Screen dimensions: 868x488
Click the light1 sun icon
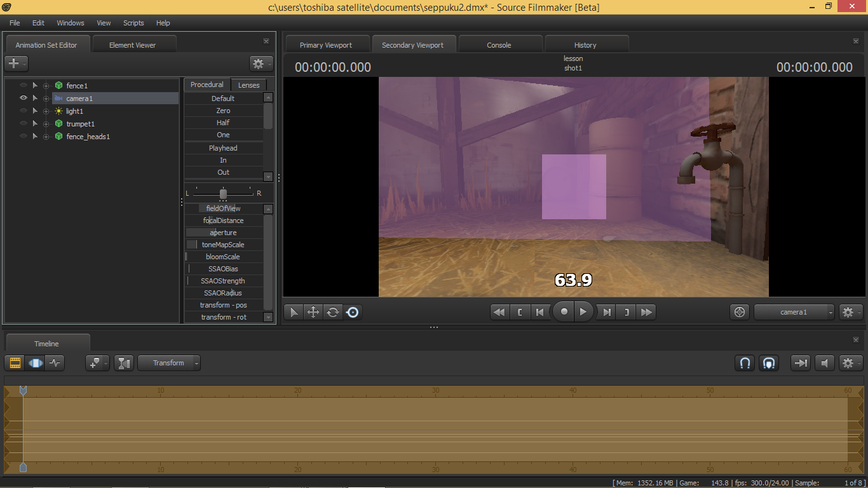coord(58,111)
